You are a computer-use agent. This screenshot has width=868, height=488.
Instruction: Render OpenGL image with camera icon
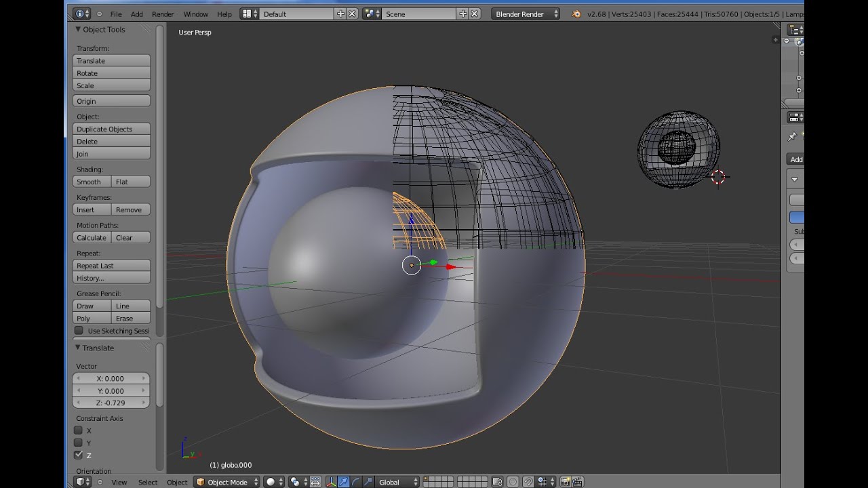coord(565,482)
